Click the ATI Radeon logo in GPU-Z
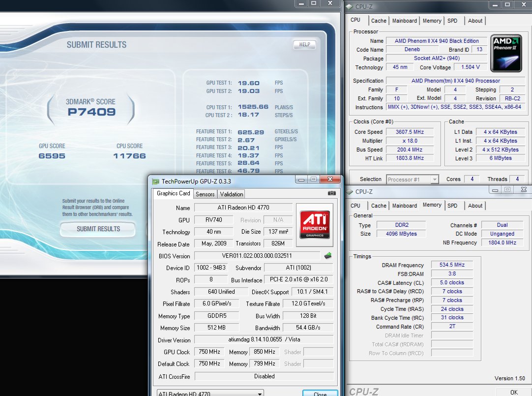 pyautogui.click(x=315, y=225)
